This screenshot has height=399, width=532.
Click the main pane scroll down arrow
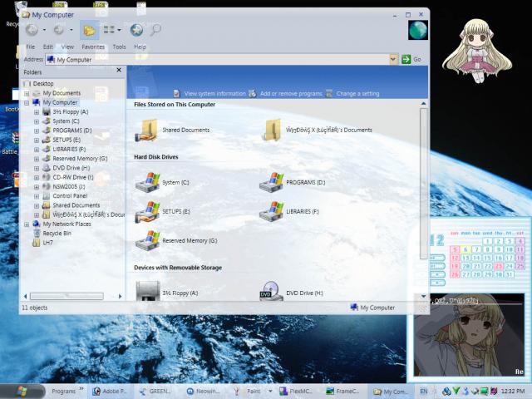(423, 297)
